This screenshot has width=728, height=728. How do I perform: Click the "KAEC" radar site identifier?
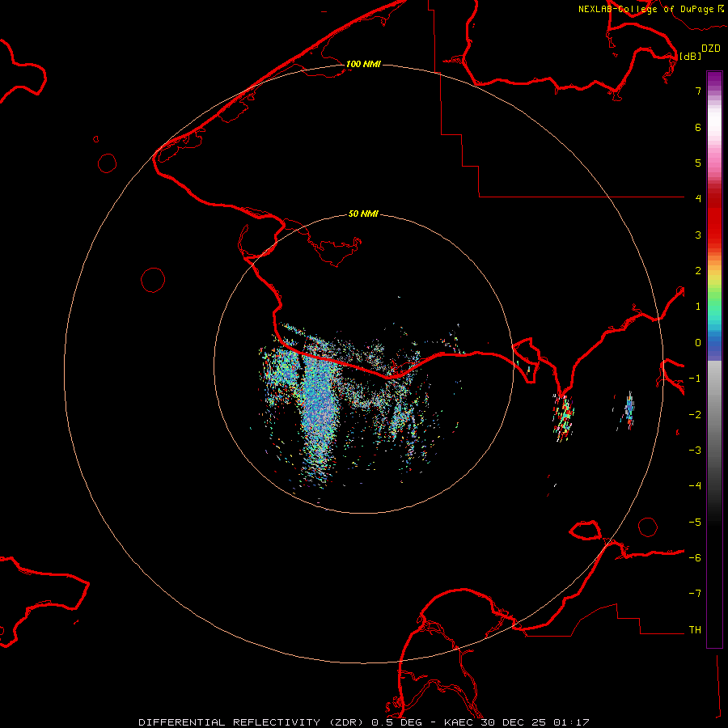coord(459,722)
